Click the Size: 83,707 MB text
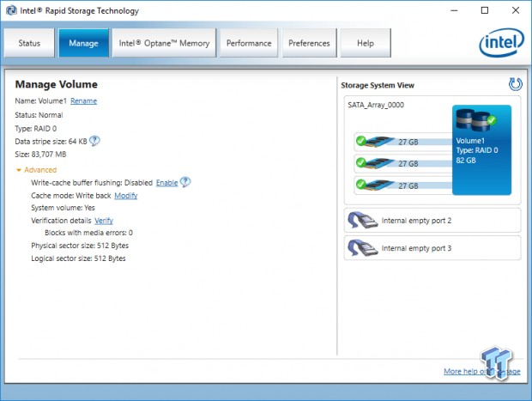This screenshot has height=401, width=532. [x=40, y=155]
